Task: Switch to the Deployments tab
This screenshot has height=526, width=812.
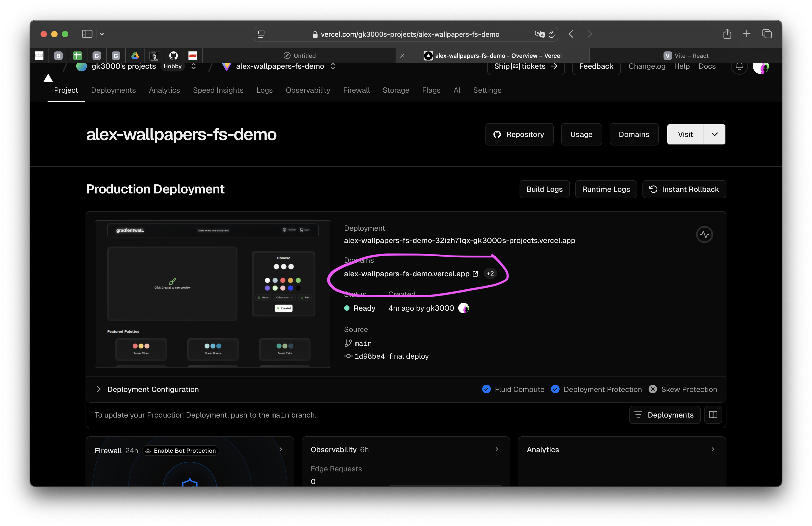Action: [x=113, y=90]
